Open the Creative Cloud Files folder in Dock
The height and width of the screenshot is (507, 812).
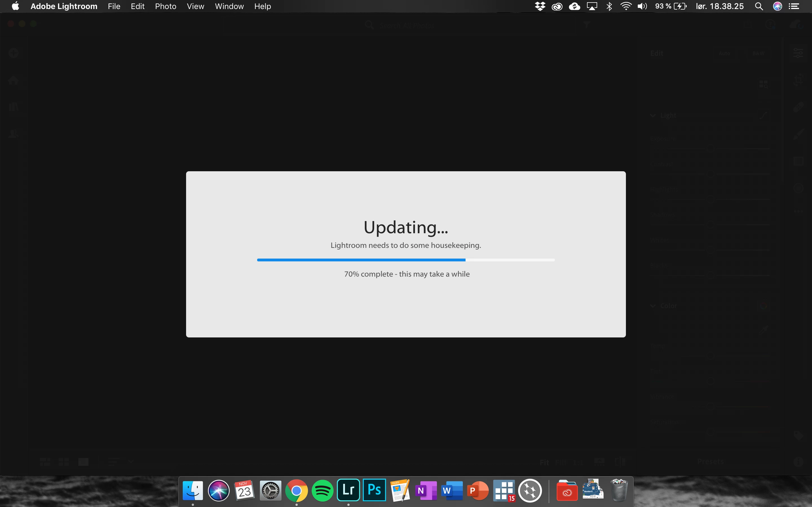567,491
